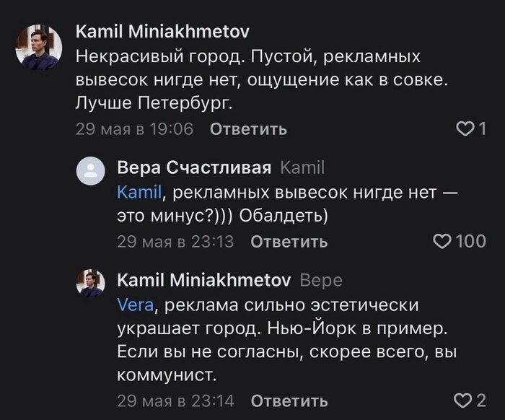
Task: Open timestamp 29 мая в 19:06
Action: coord(135,129)
